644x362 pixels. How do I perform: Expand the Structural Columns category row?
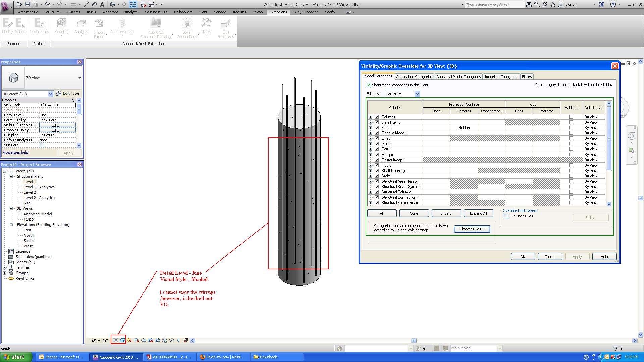[x=370, y=192]
